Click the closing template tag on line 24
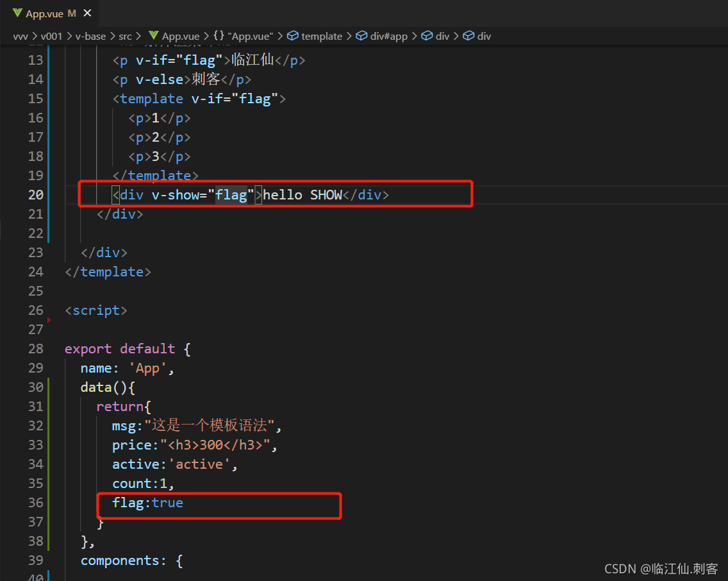 [108, 272]
